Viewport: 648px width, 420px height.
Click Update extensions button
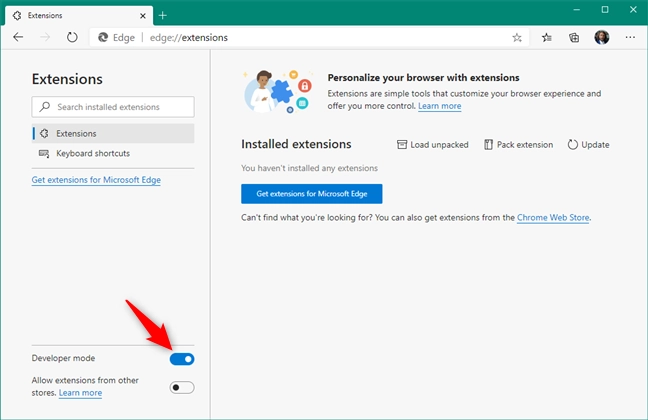pyautogui.click(x=588, y=145)
